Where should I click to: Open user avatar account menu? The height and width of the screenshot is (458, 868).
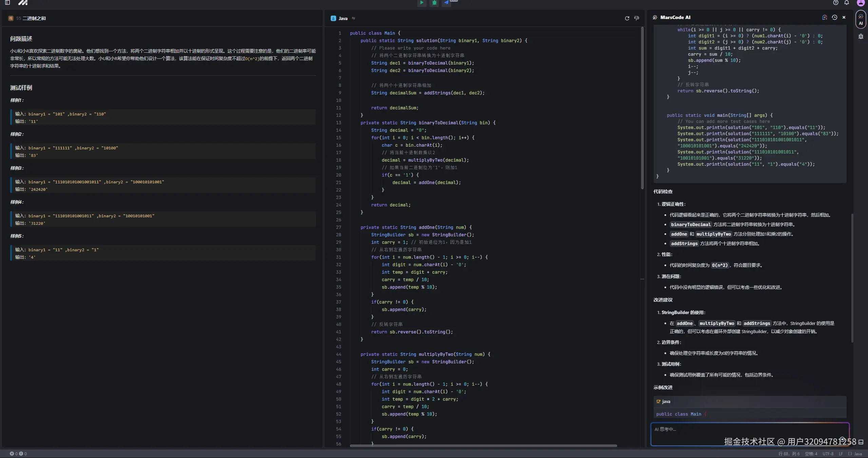861,3
